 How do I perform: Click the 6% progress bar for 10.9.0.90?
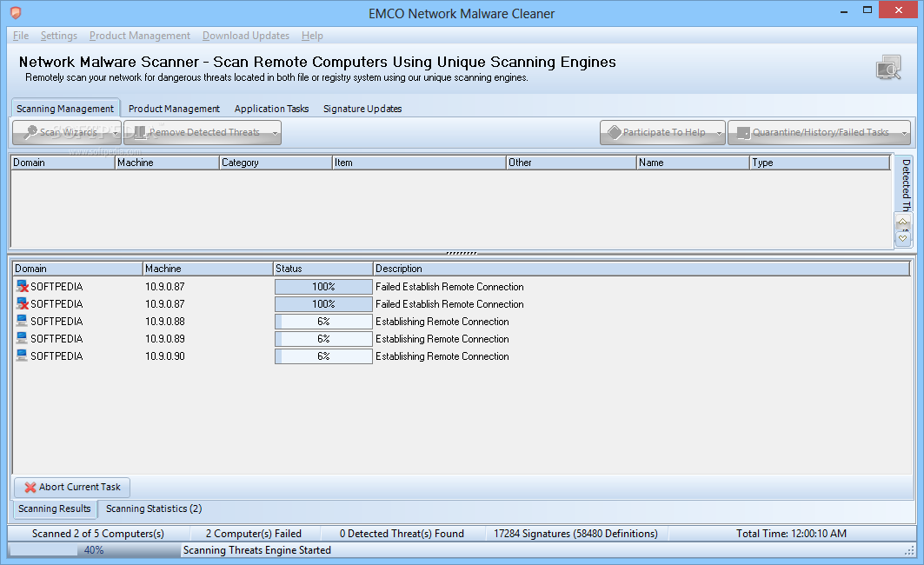[323, 356]
